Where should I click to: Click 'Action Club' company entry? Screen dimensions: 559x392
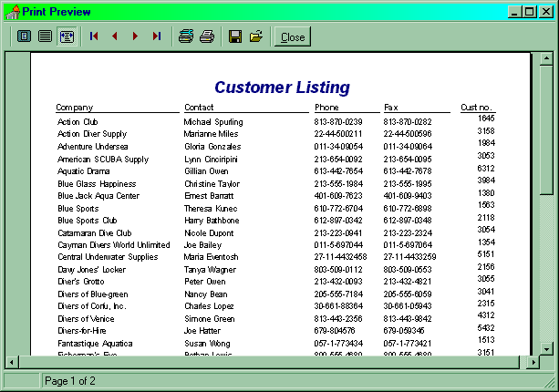click(x=78, y=122)
